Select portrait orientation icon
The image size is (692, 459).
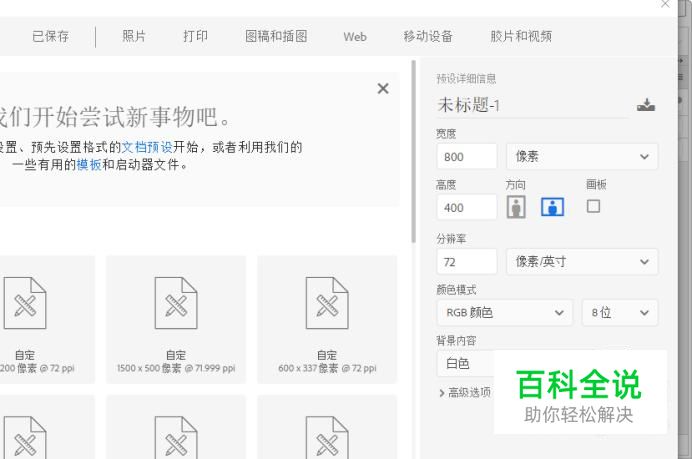(x=516, y=207)
